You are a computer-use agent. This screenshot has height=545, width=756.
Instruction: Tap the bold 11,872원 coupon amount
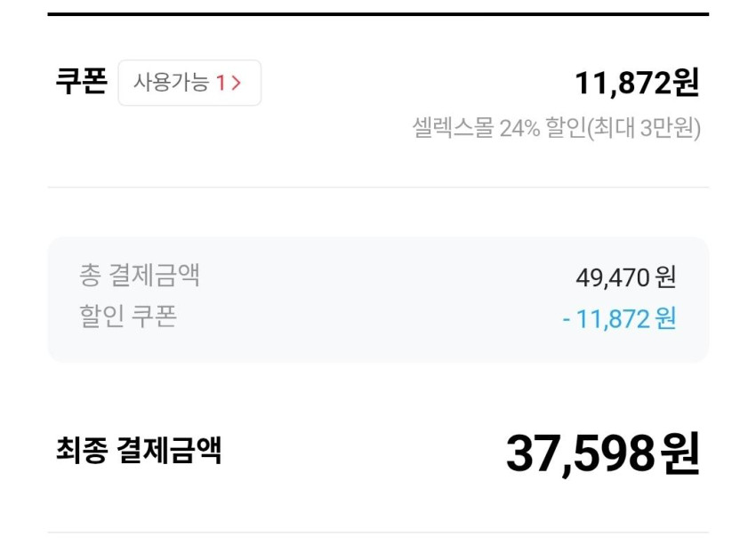(637, 84)
